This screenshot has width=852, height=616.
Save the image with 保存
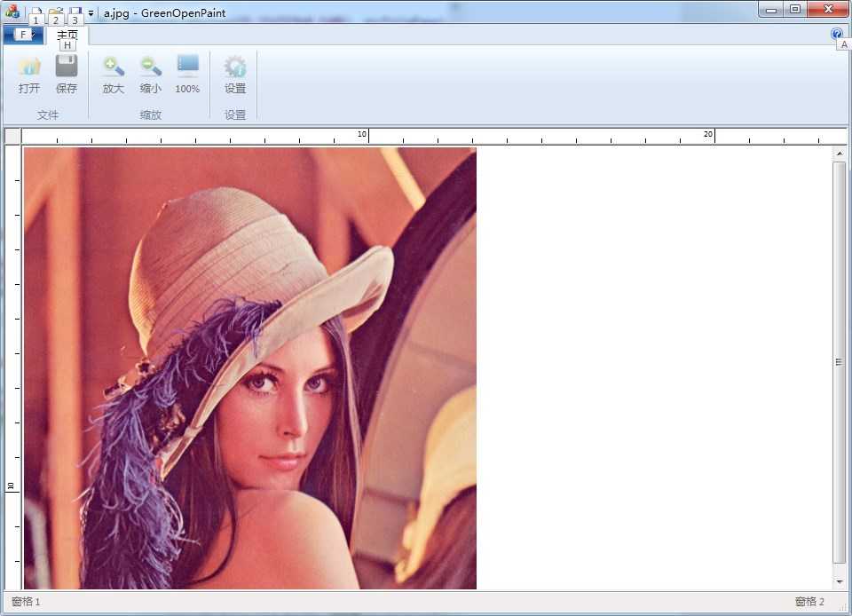point(67,75)
